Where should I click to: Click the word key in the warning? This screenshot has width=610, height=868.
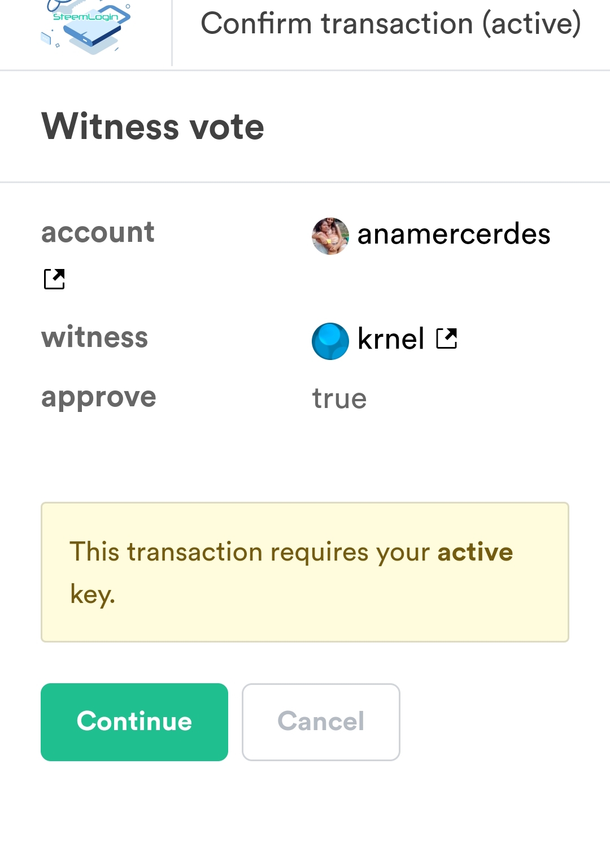[91, 594]
